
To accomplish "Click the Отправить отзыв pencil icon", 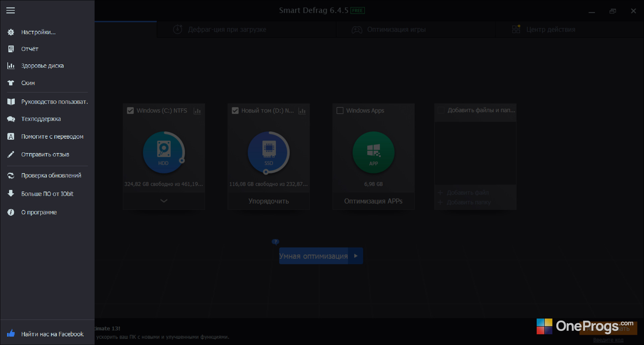I will [x=11, y=154].
